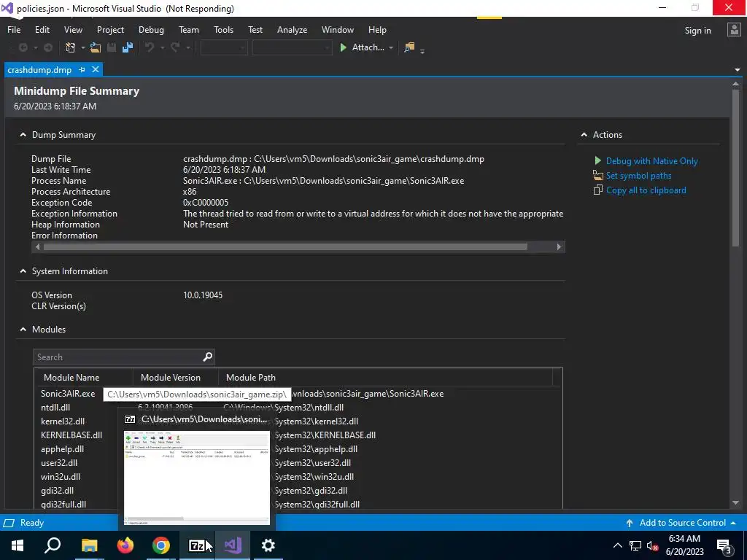Click the main vertical scrollbar thumb
The height and width of the screenshot is (560, 747).
coord(735,168)
